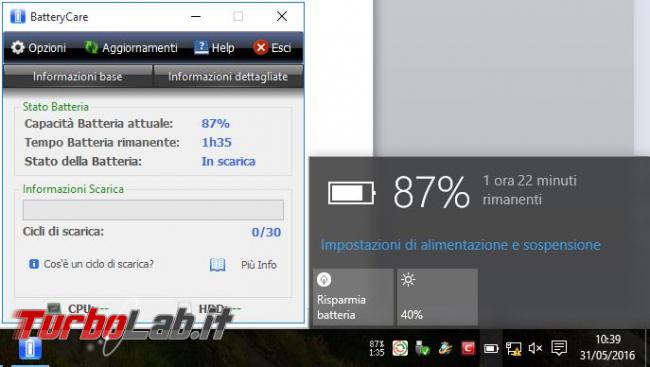The height and width of the screenshot is (367, 650).
Task: Switch to Informazioni base tab
Action: (x=78, y=76)
